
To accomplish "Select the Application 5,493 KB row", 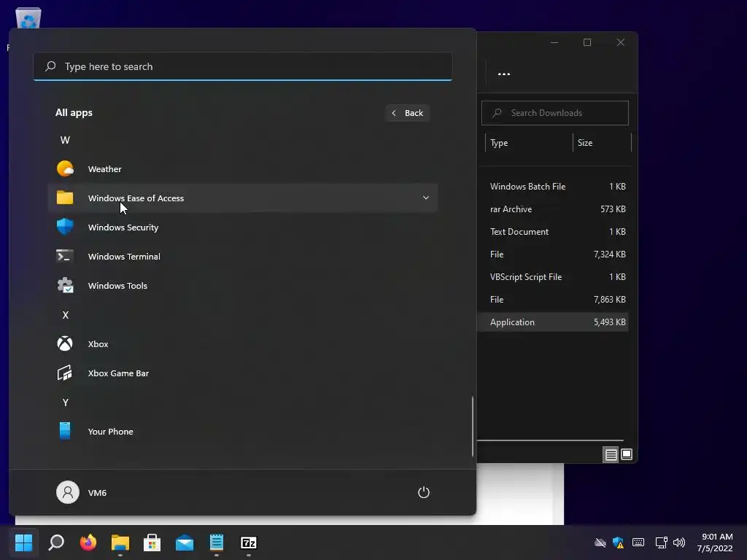I will 553,322.
